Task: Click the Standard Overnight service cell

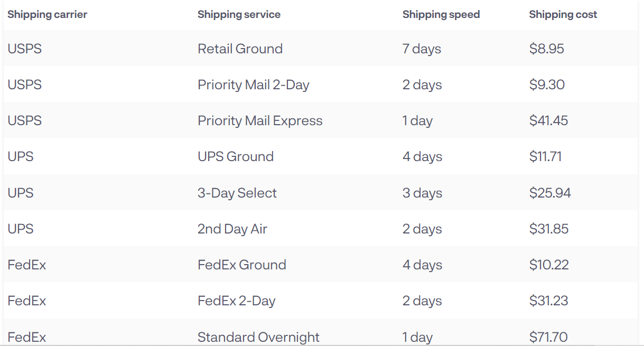Action: tap(258, 337)
